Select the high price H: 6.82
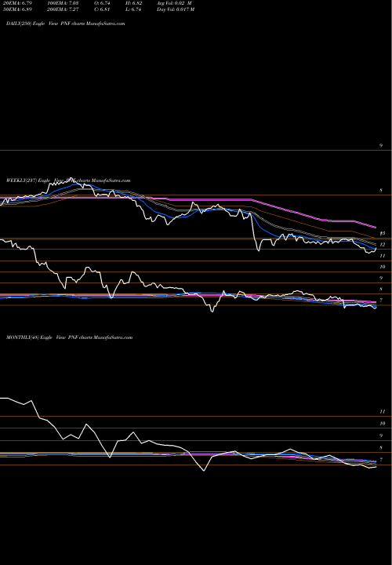Screen dimensions: 392x565 pos(133,3)
